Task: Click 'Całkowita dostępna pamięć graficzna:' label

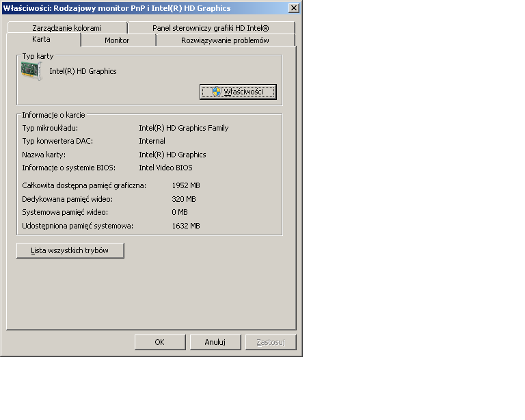Action: [84, 185]
